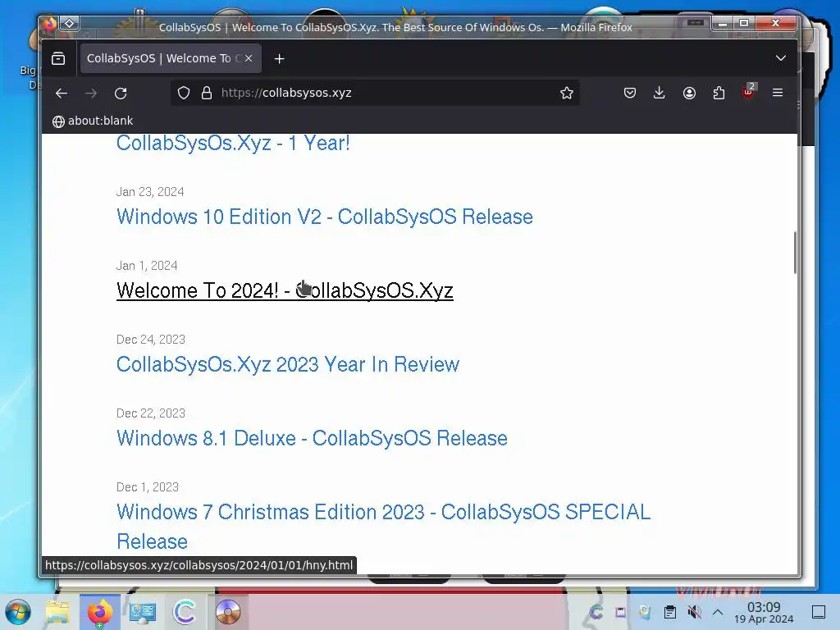This screenshot has width=840, height=630.
Task: Open the system settings taskbar icon
Action: (142, 612)
